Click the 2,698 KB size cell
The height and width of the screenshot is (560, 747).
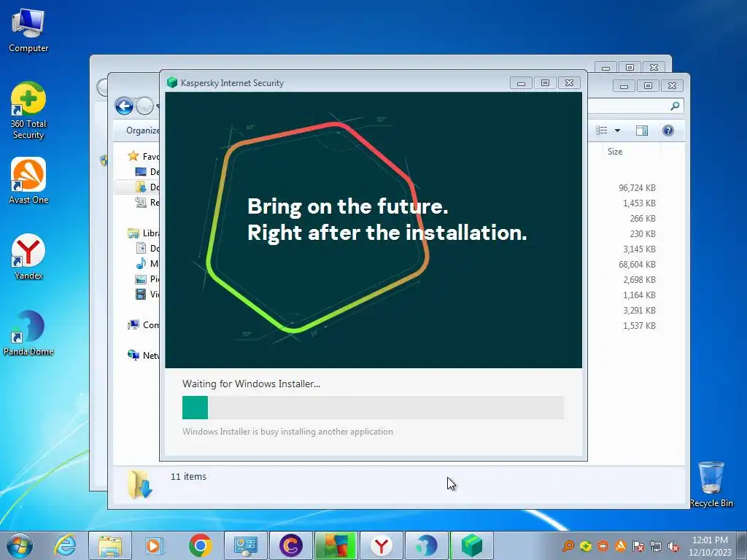639,280
